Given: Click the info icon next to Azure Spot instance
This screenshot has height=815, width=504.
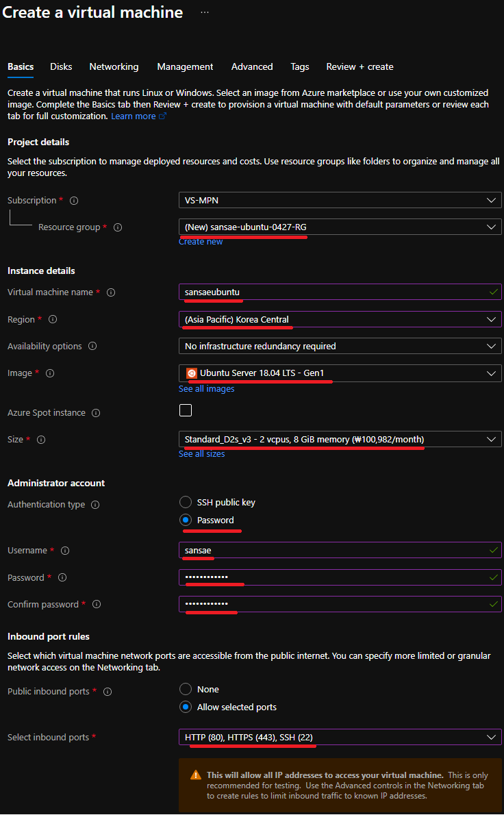Looking at the screenshot, I should (96, 413).
